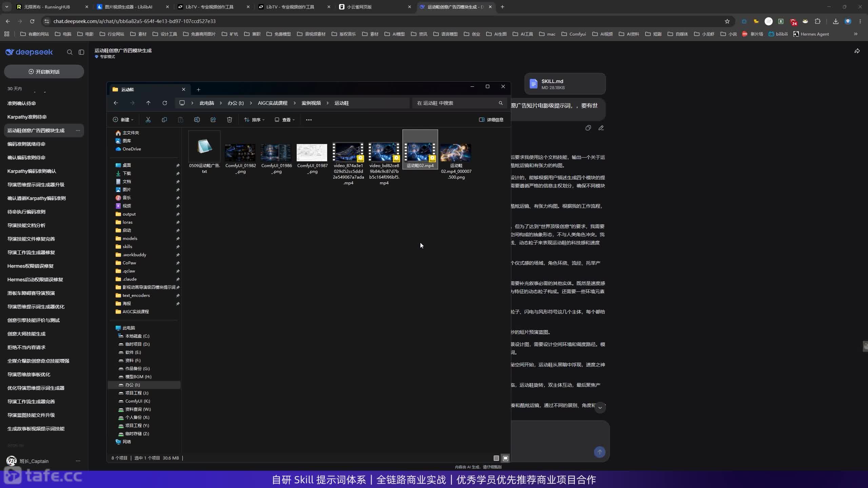
Task: Bookmark this page with the star icon
Action: coord(727,21)
